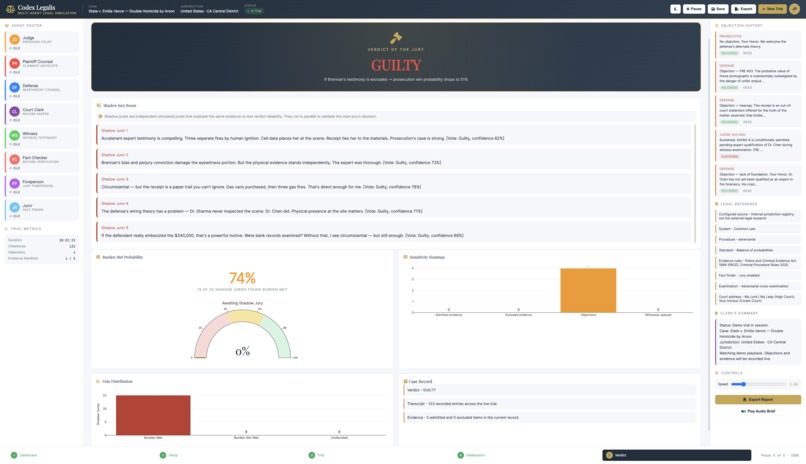Go to the Dashboard phase tab
This screenshot has width=806, height=464.
(24, 455)
